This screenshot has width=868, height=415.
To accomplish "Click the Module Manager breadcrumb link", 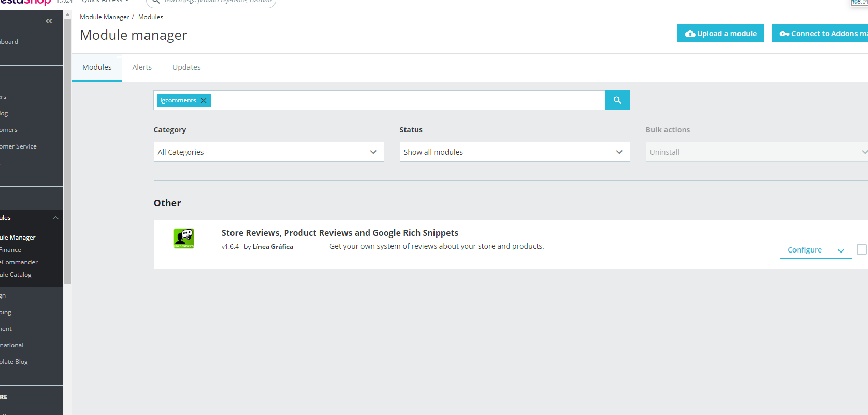I will (104, 17).
